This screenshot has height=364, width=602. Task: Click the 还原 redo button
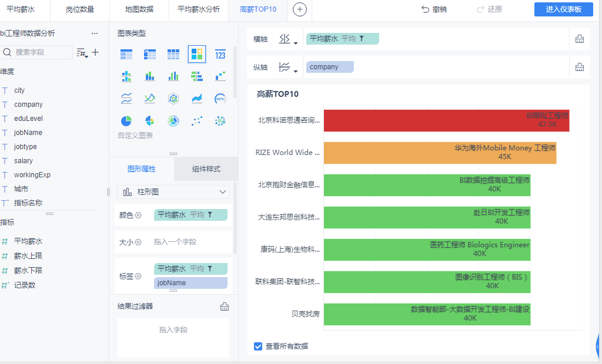[489, 9]
